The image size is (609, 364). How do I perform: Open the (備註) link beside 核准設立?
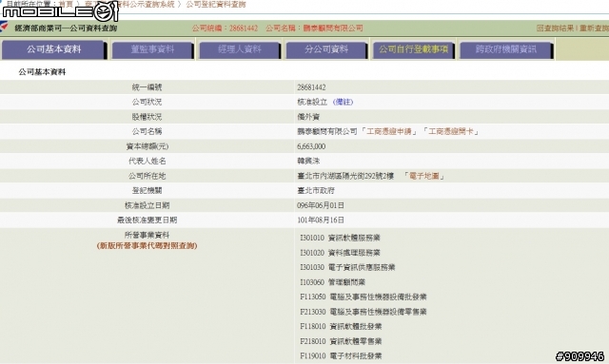(x=343, y=102)
